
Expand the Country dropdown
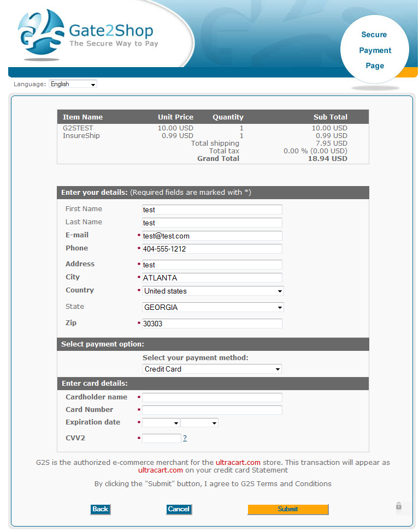[213, 291]
